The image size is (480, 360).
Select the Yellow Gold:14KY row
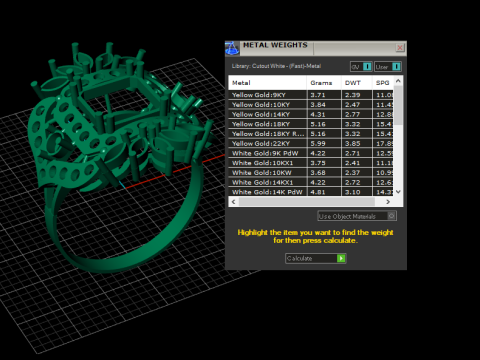click(311, 114)
